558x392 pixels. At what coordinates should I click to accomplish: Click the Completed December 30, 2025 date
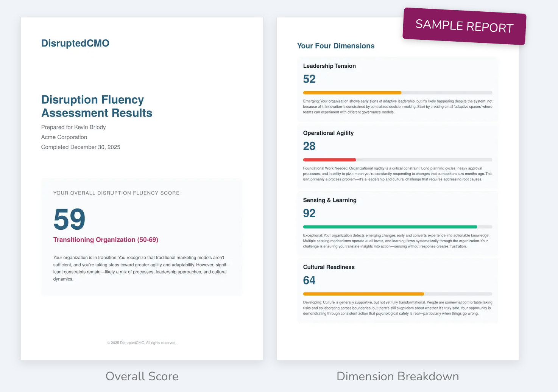[81, 147]
